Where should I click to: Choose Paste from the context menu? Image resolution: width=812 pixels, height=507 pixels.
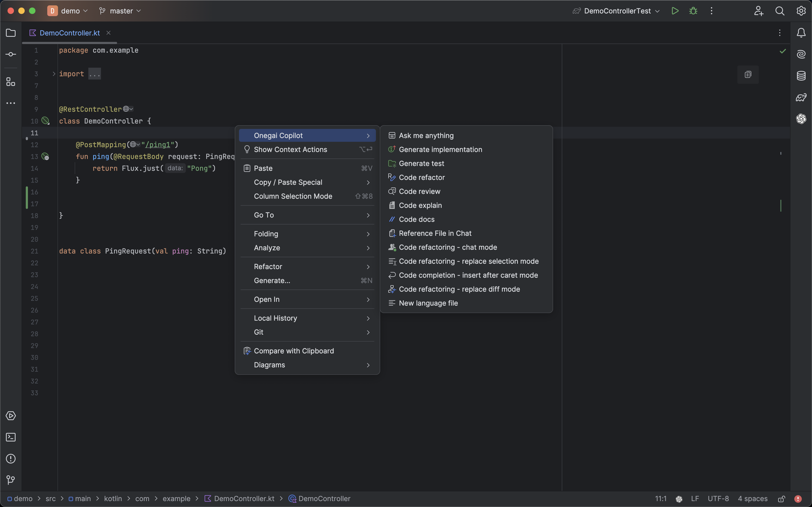click(x=307, y=168)
